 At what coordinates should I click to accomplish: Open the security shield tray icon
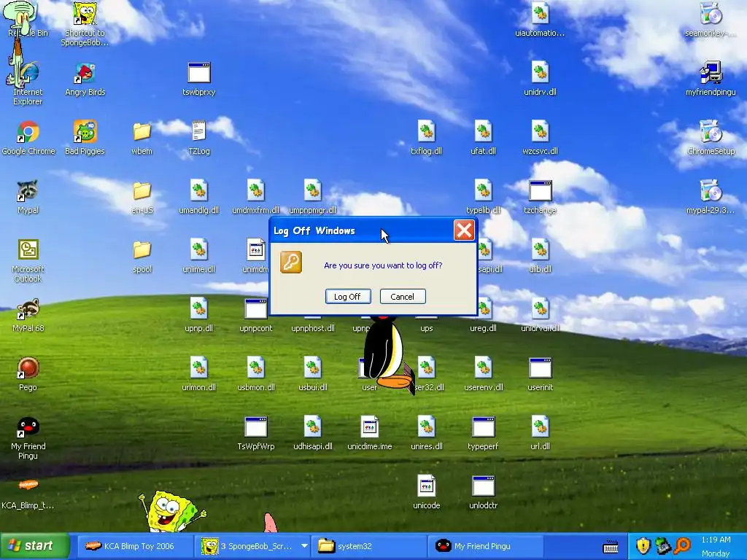pyautogui.click(x=643, y=545)
